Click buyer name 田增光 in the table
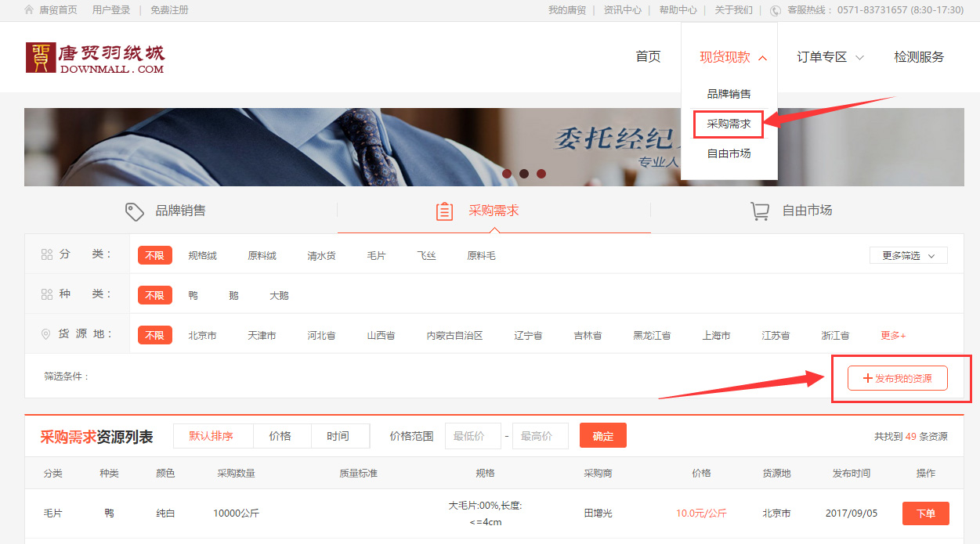Image resolution: width=980 pixels, height=544 pixels. (598, 513)
